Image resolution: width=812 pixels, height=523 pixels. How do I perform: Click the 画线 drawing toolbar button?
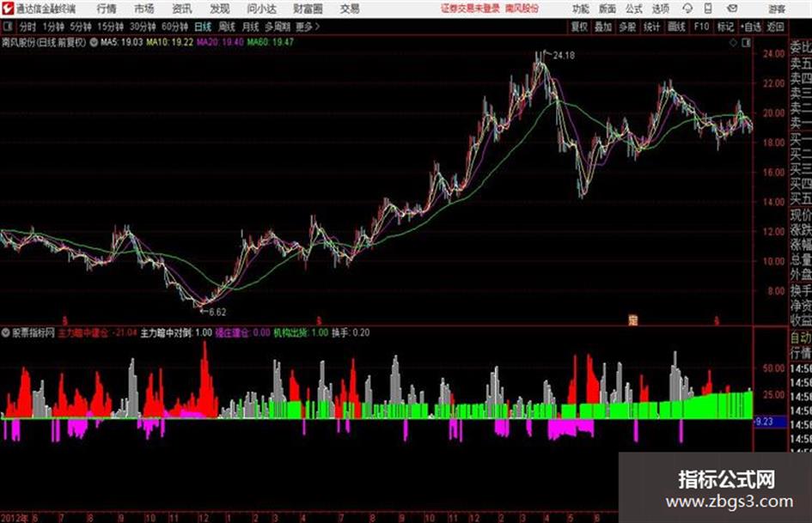[676, 27]
